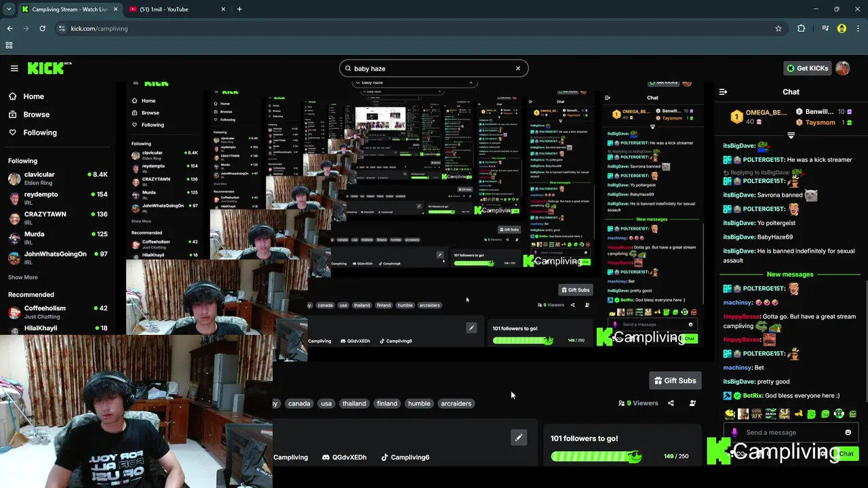This screenshot has width=868, height=488.
Task: Select the 'SJ' quick emote
Action: tap(785, 414)
